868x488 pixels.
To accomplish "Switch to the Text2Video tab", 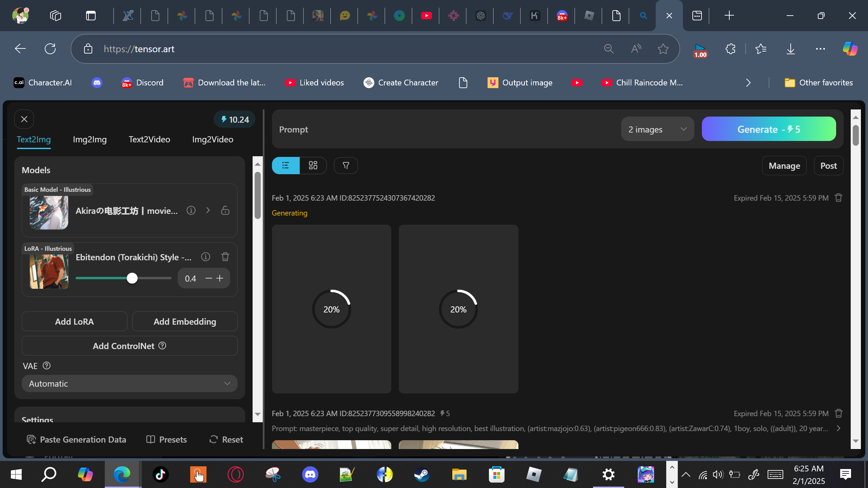I will pos(149,139).
